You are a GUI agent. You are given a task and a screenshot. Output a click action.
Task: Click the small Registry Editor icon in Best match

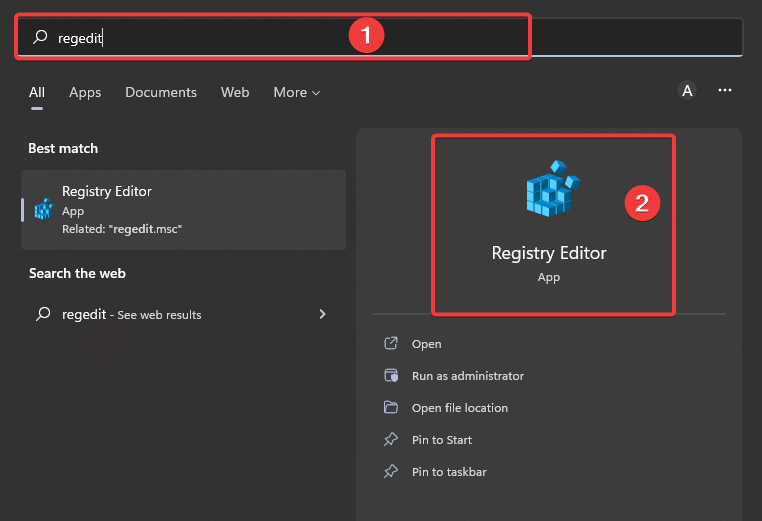coord(44,209)
